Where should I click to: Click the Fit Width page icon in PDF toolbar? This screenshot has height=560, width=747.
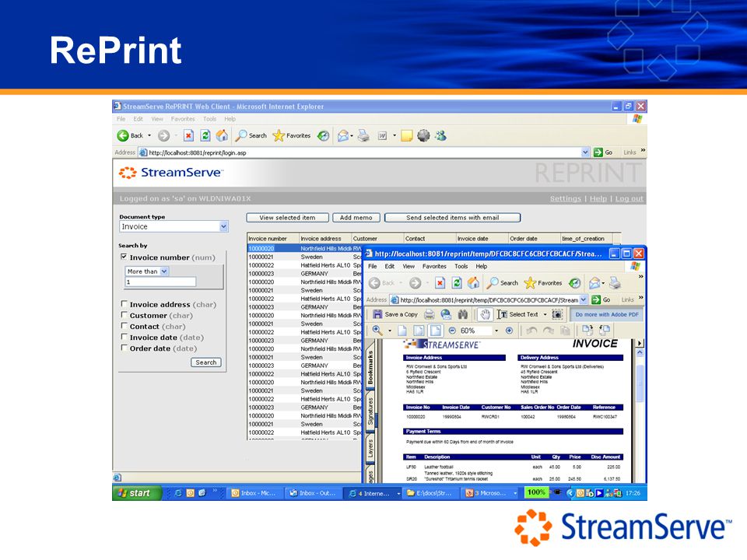(436, 331)
